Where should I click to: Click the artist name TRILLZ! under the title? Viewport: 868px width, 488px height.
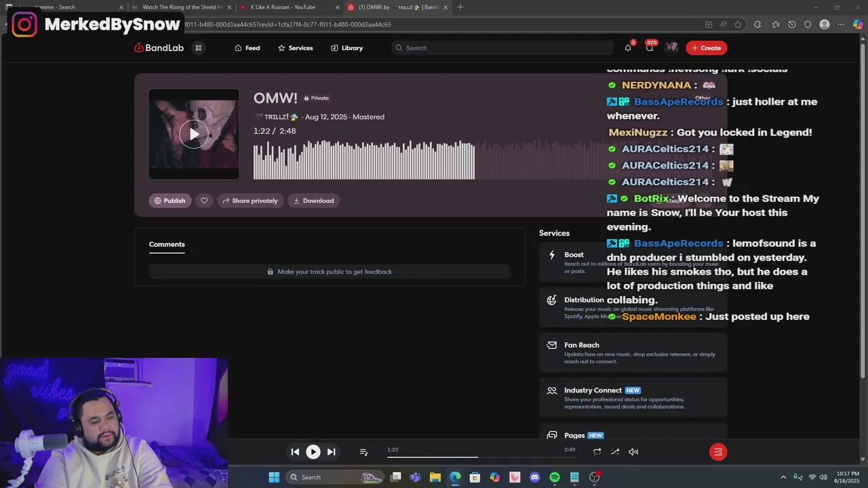pyautogui.click(x=276, y=117)
